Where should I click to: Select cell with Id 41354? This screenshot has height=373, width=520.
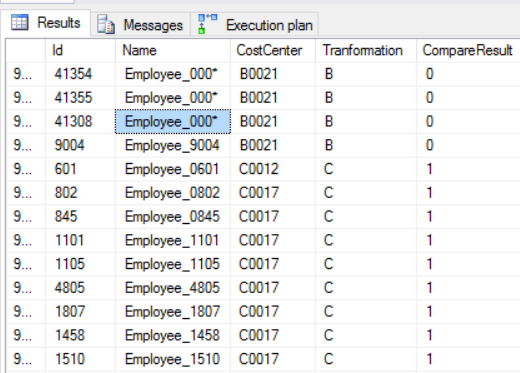(x=80, y=74)
